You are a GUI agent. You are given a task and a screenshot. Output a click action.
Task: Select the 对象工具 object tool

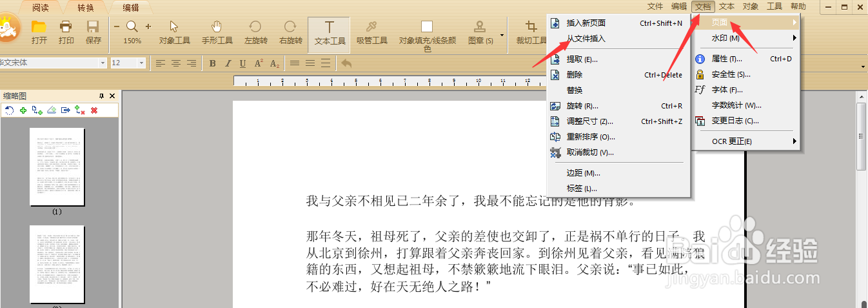[x=174, y=32]
